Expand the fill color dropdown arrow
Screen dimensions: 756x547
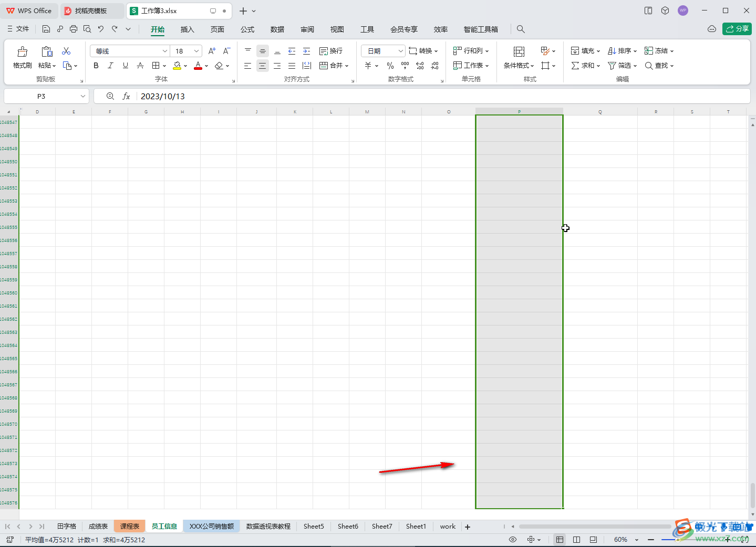[x=185, y=66]
